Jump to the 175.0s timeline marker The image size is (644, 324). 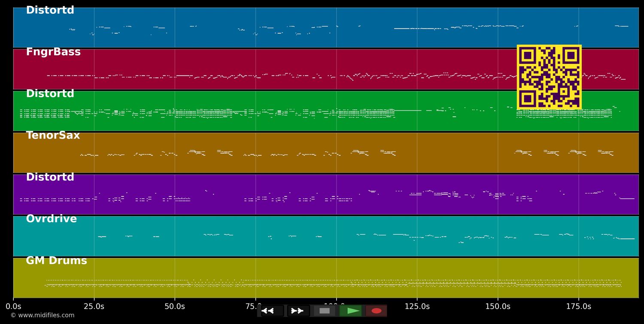pos(578,307)
